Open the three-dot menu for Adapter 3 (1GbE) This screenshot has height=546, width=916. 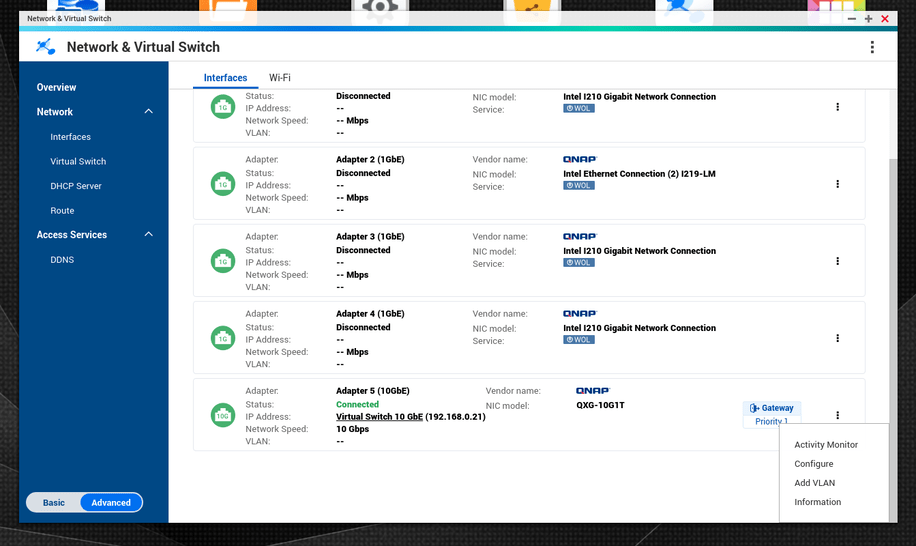click(837, 261)
